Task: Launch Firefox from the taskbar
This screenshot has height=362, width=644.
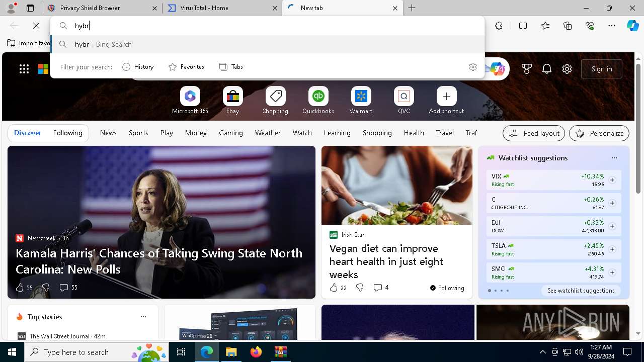Action: (256, 352)
